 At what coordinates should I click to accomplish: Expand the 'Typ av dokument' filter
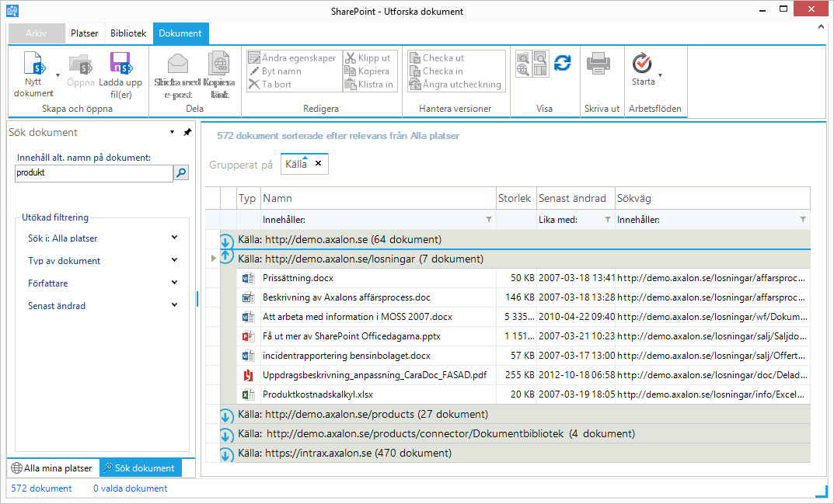click(x=174, y=260)
